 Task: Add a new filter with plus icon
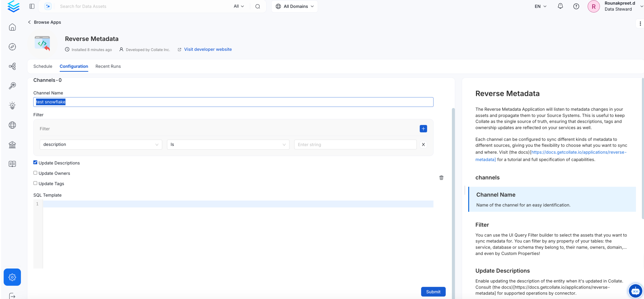pos(423,128)
